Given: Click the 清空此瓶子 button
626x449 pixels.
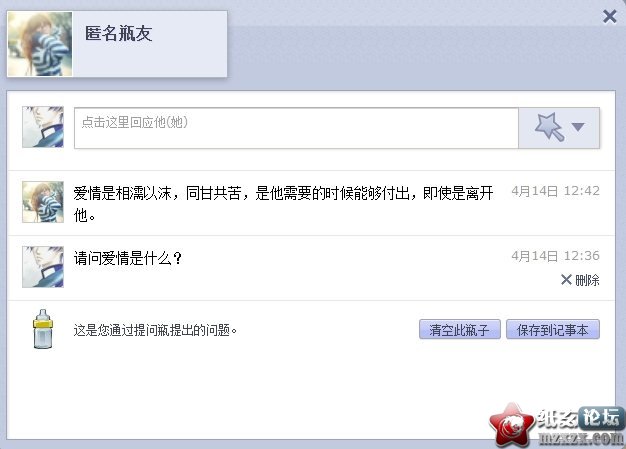Looking at the screenshot, I should click(x=460, y=330).
